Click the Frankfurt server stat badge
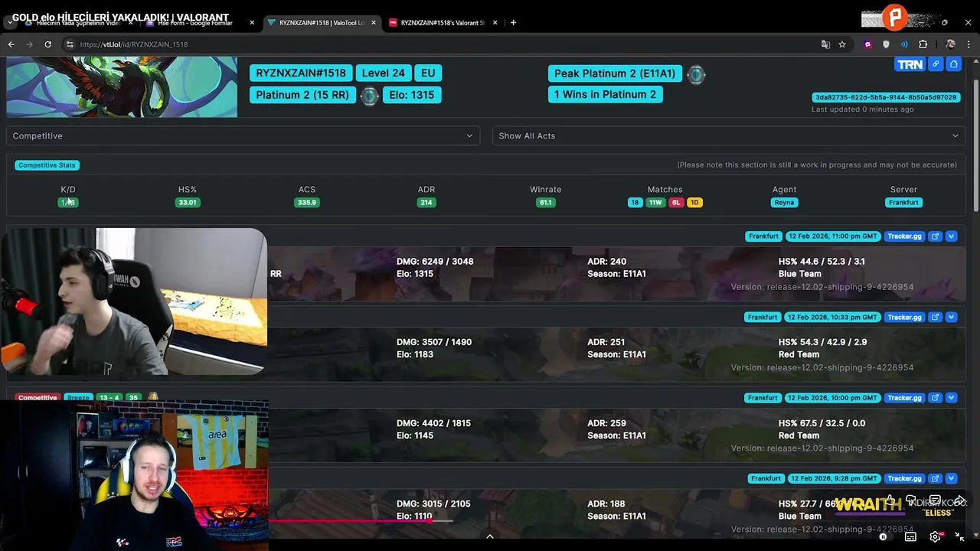 [903, 203]
